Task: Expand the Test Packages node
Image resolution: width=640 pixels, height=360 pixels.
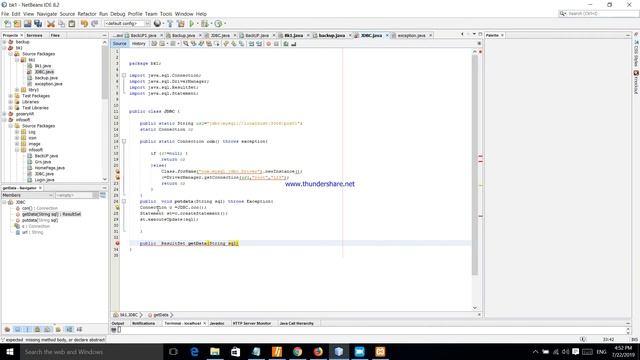Action: tap(11, 96)
